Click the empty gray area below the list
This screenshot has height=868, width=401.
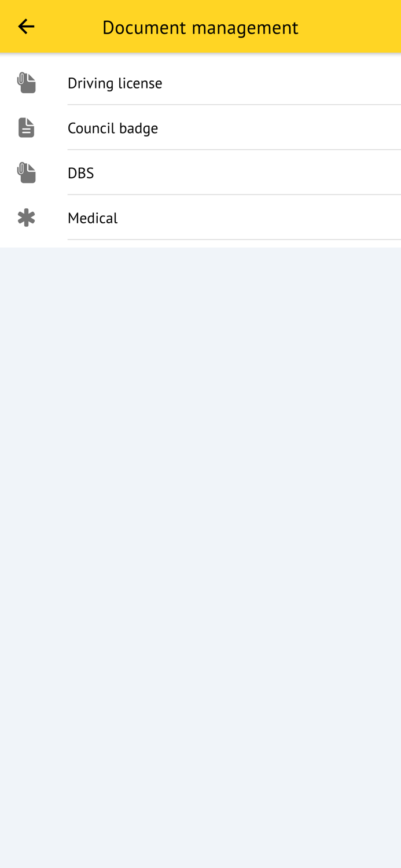(200, 556)
